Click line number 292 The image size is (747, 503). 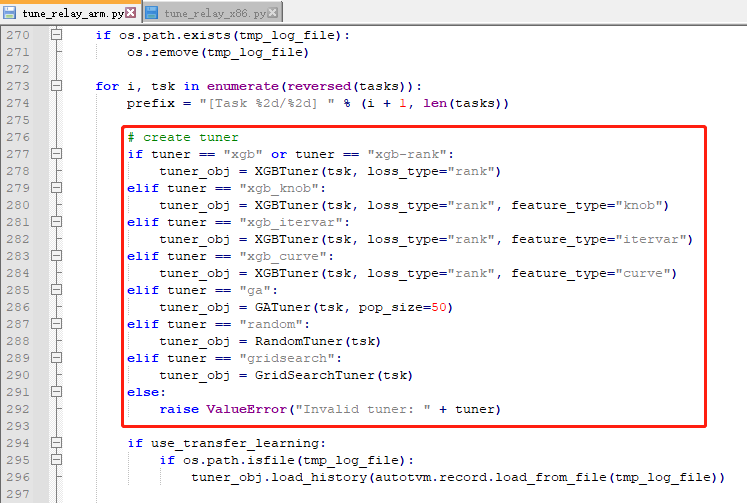tap(18, 409)
